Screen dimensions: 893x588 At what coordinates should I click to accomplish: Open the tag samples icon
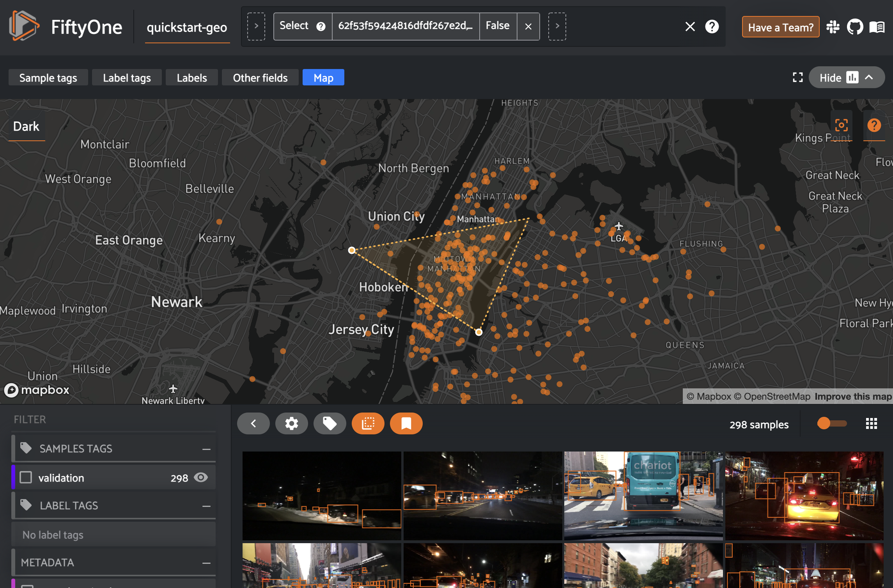[x=330, y=423]
